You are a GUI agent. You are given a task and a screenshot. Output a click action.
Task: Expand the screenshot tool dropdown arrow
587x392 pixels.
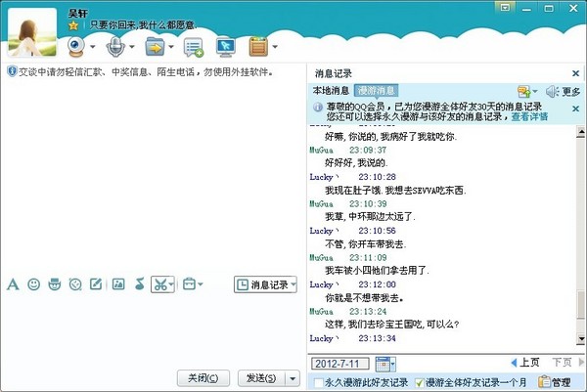(171, 284)
